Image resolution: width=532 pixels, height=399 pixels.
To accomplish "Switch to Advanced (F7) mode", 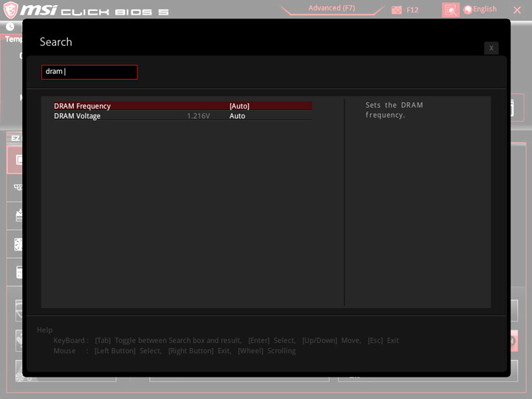I will (x=332, y=8).
